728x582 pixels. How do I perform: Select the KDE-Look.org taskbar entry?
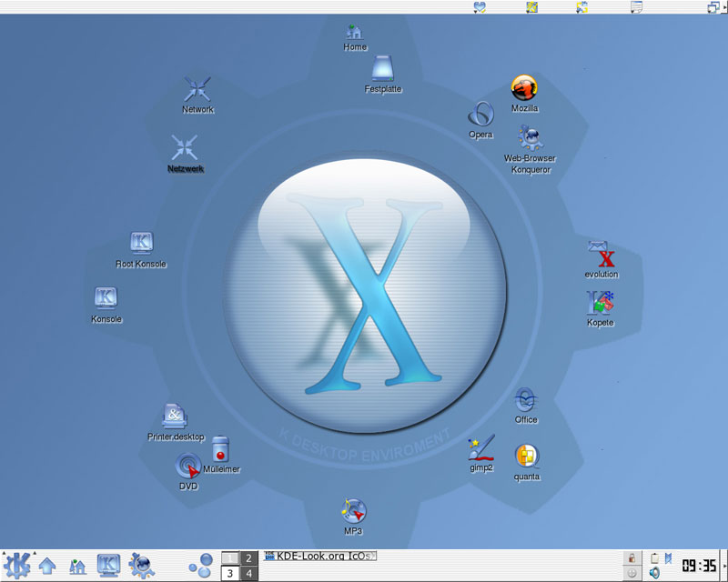pos(320,556)
